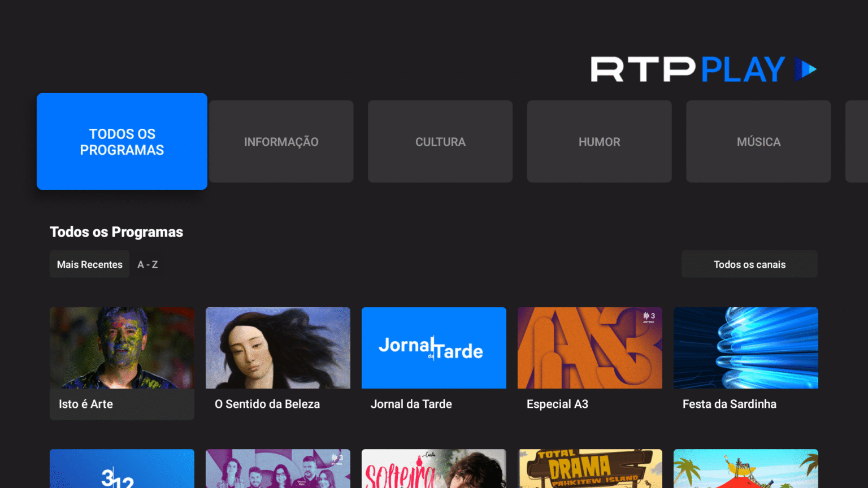Open the Música category tab

coord(758,142)
